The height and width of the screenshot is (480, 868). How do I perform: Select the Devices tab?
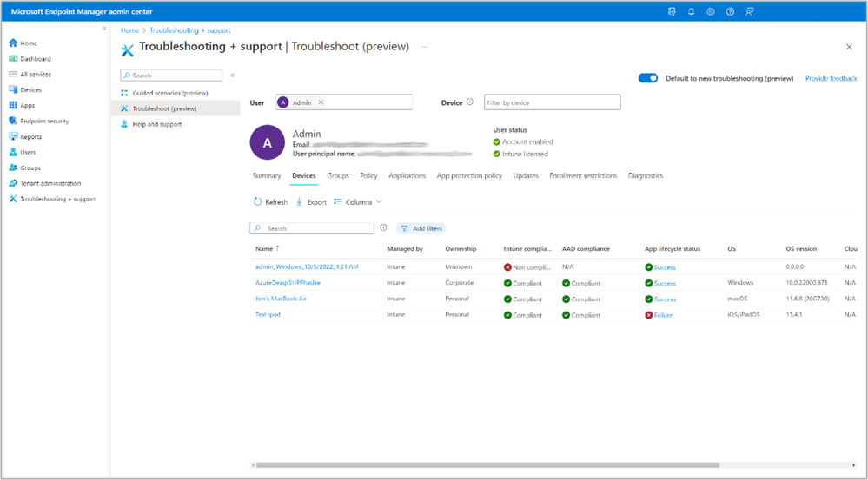[304, 176]
